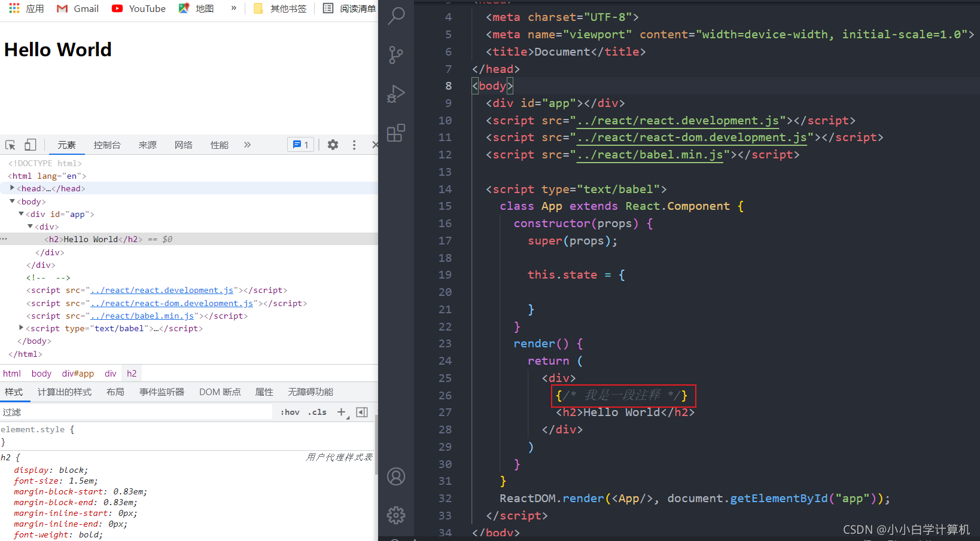Click the Hello World heading on the page

click(x=58, y=50)
